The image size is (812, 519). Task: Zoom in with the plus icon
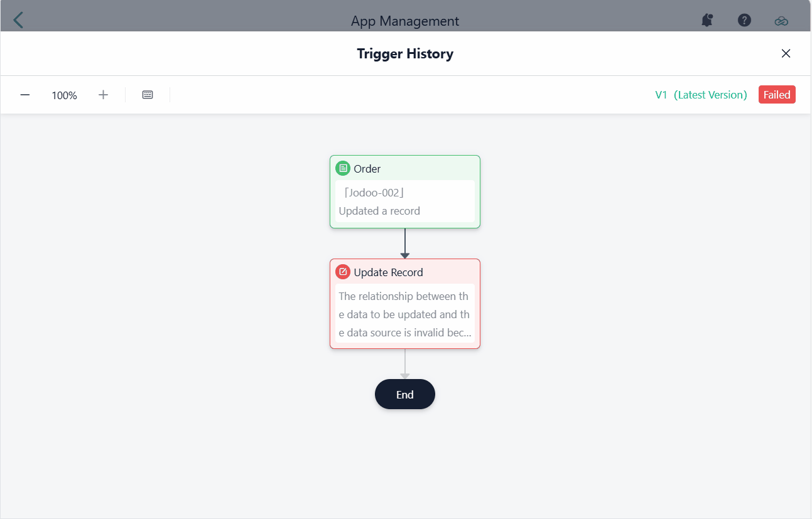click(104, 95)
